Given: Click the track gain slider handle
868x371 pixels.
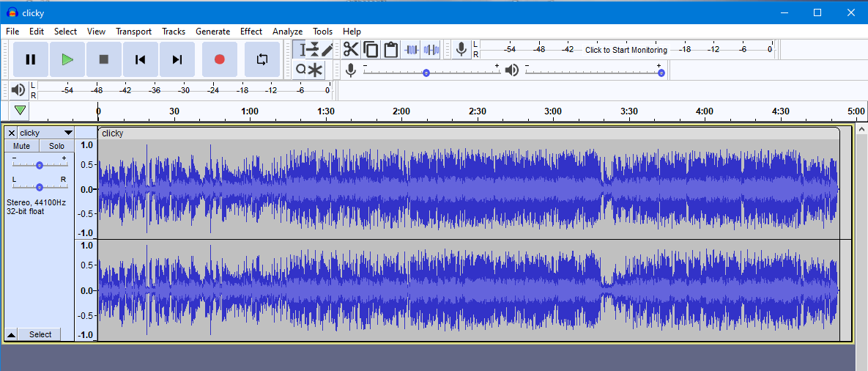Looking at the screenshot, I should pyautogui.click(x=40, y=165).
